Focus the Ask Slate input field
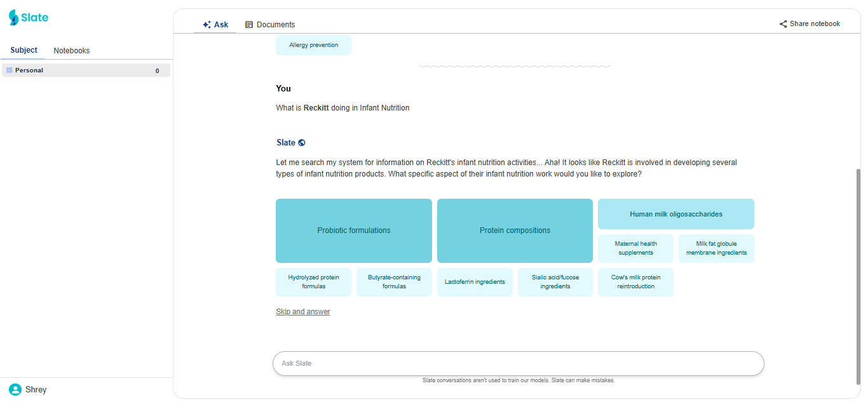 518,363
